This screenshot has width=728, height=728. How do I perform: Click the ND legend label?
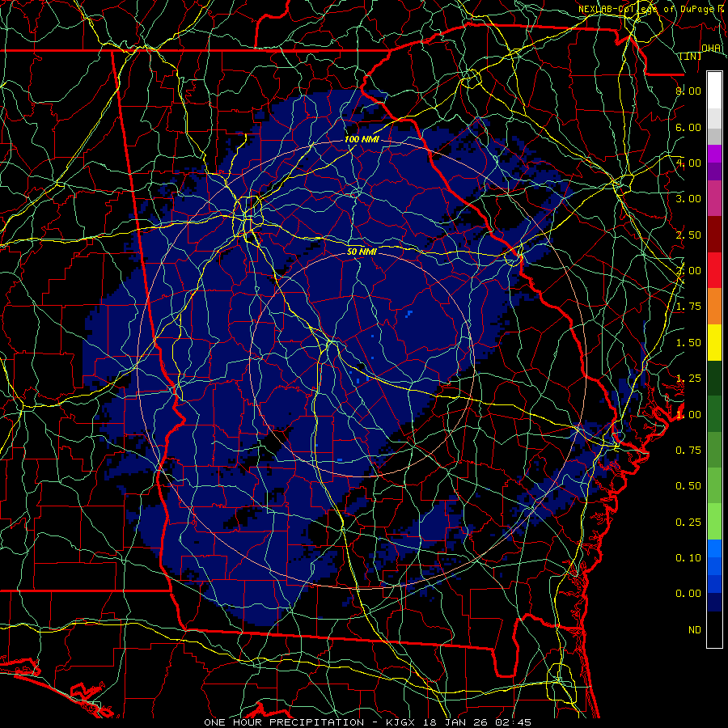695,630
